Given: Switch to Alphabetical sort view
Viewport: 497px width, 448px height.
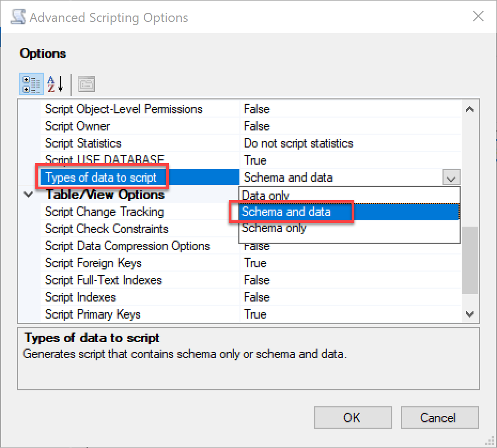Looking at the screenshot, I should point(56,84).
